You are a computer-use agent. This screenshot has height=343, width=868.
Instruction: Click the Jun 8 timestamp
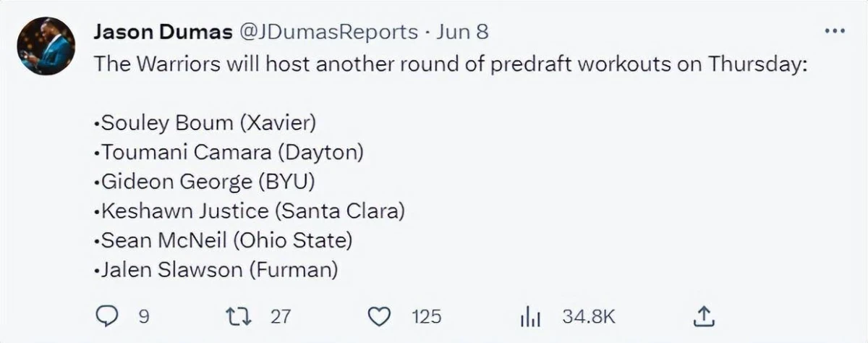(462, 32)
